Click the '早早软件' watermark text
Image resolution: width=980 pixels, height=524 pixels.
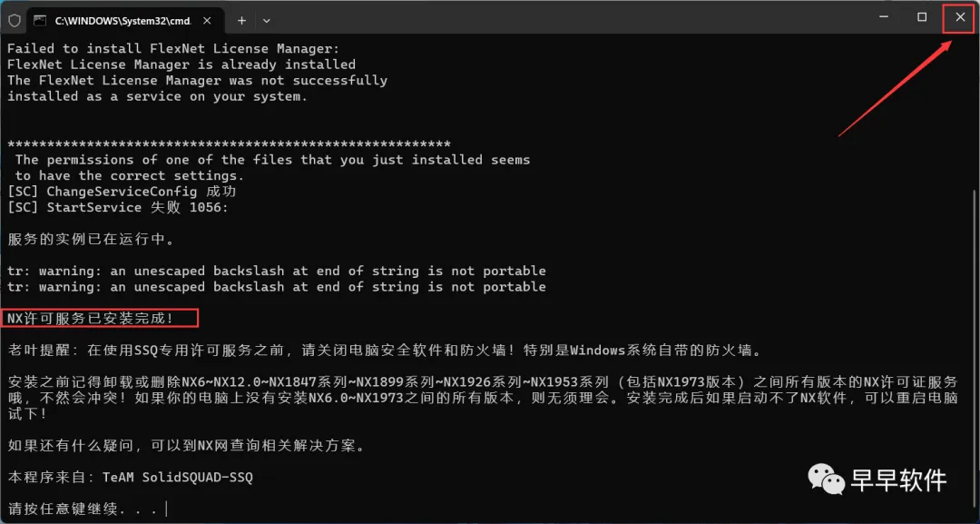pos(897,480)
